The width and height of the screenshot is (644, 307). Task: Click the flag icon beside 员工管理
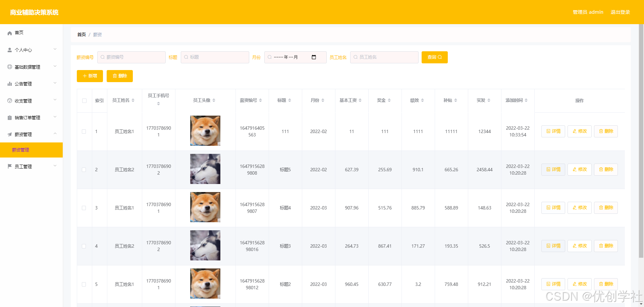point(10,166)
